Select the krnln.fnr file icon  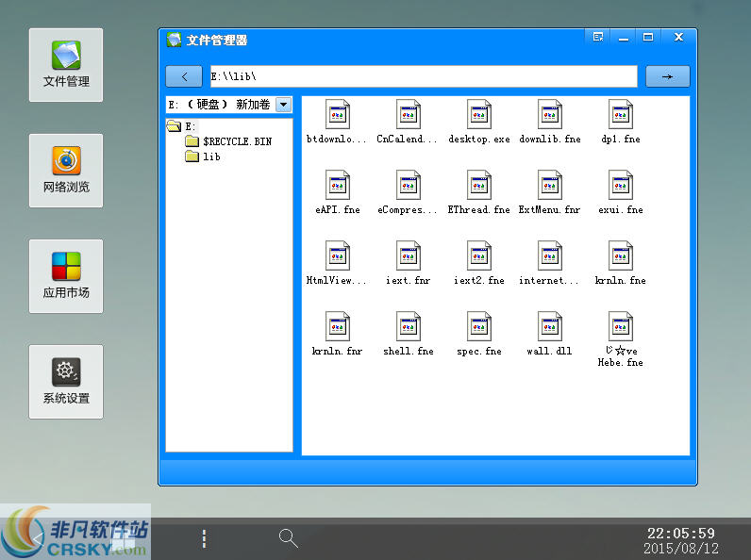tap(337, 327)
